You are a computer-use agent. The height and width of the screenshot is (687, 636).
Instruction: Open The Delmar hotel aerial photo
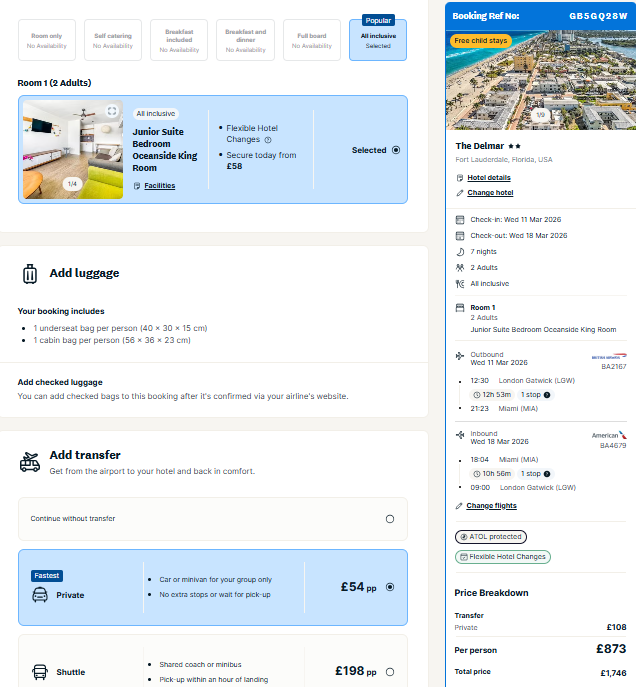[541, 80]
